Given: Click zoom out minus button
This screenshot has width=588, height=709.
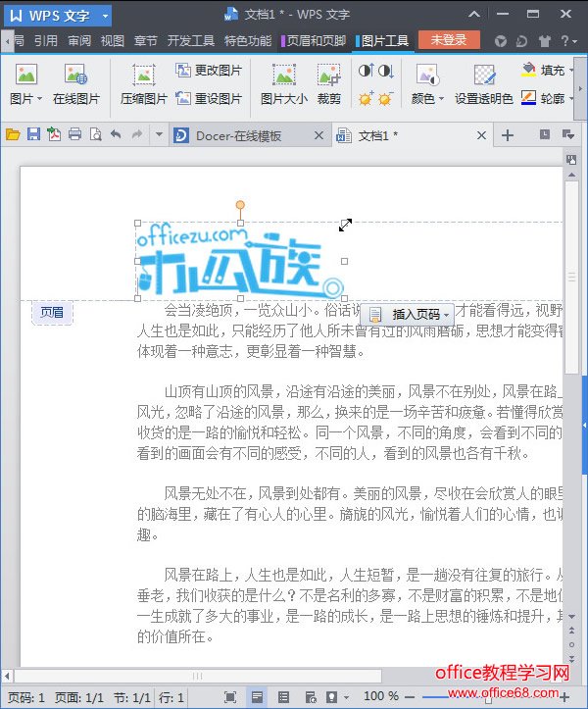Looking at the screenshot, I should 410,697.
